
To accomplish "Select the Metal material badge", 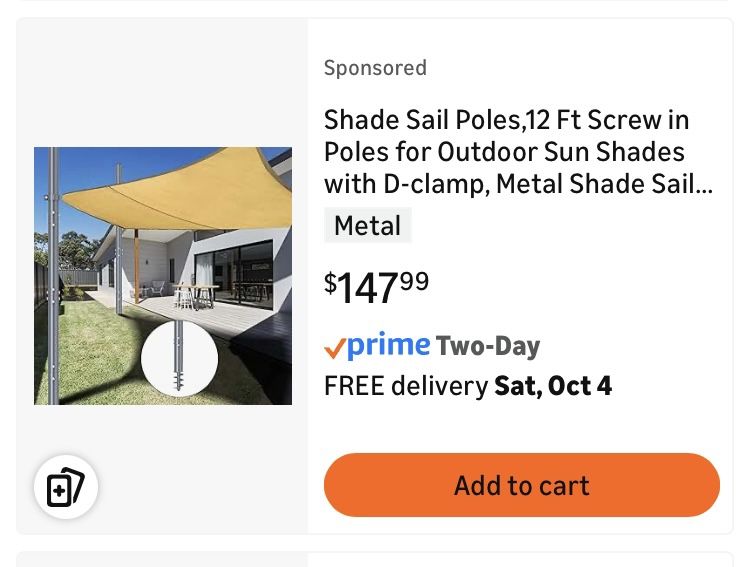I will click(367, 226).
